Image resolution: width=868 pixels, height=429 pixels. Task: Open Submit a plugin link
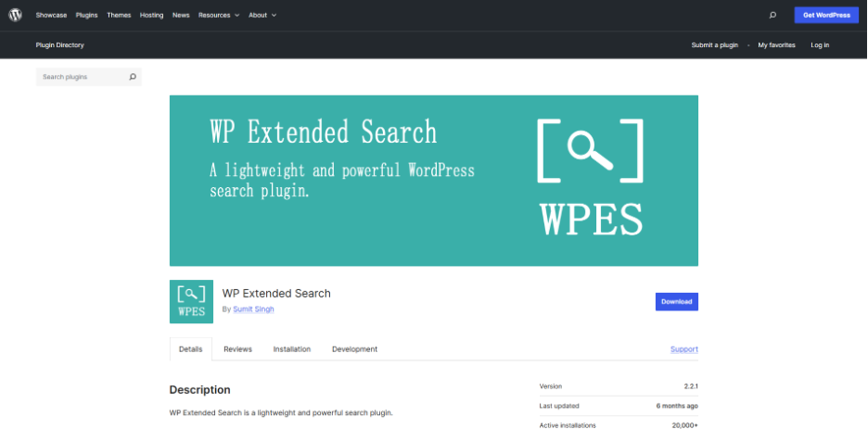pos(715,45)
